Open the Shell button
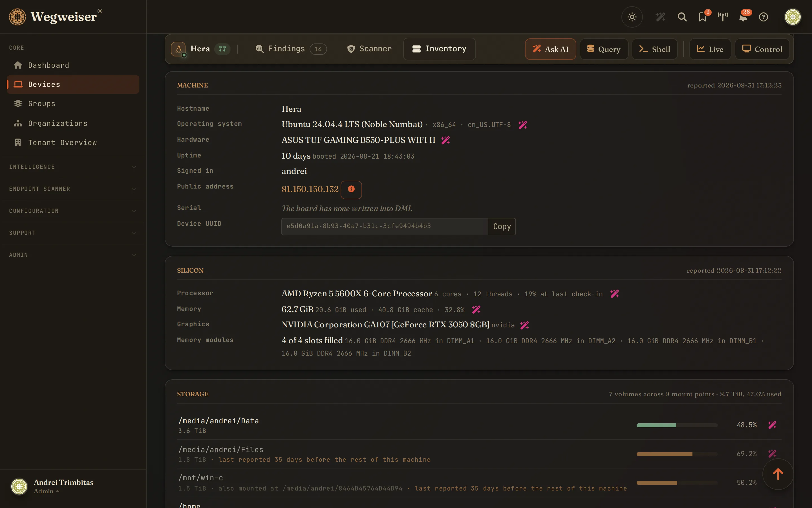This screenshot has width=812, height=508. point(654,49)
